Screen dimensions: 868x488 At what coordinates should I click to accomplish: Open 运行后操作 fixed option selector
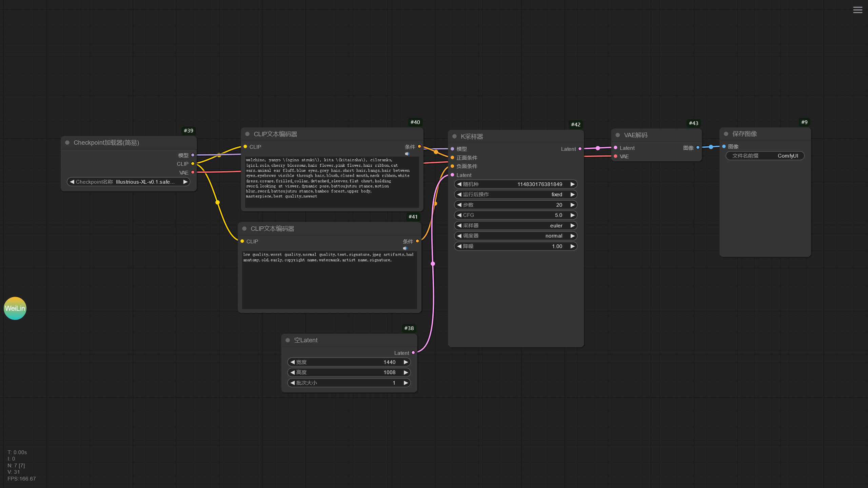coord(515,195)
